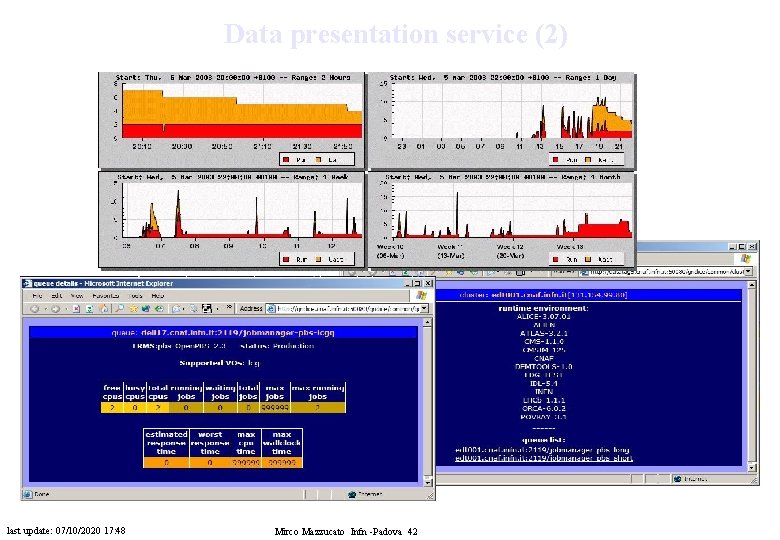The image size is (780, 540).
Task: Click the scroll down arrow in queue details window
Action: point(427,481)
